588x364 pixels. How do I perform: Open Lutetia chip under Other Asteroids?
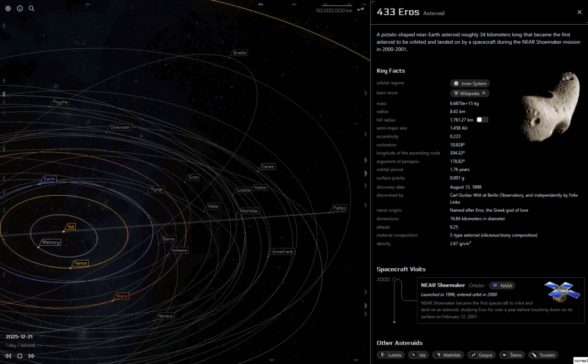click(390, 355)
